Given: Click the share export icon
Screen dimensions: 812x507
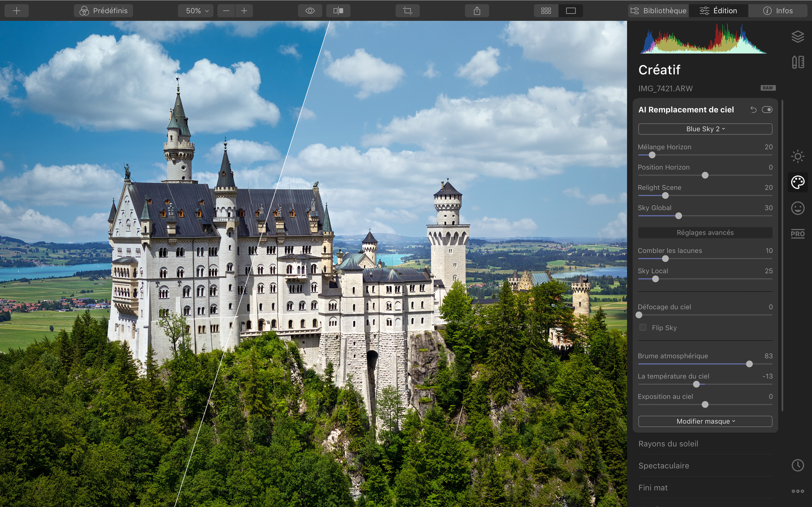Looking at the screenshot, I should tap(477, 11).
